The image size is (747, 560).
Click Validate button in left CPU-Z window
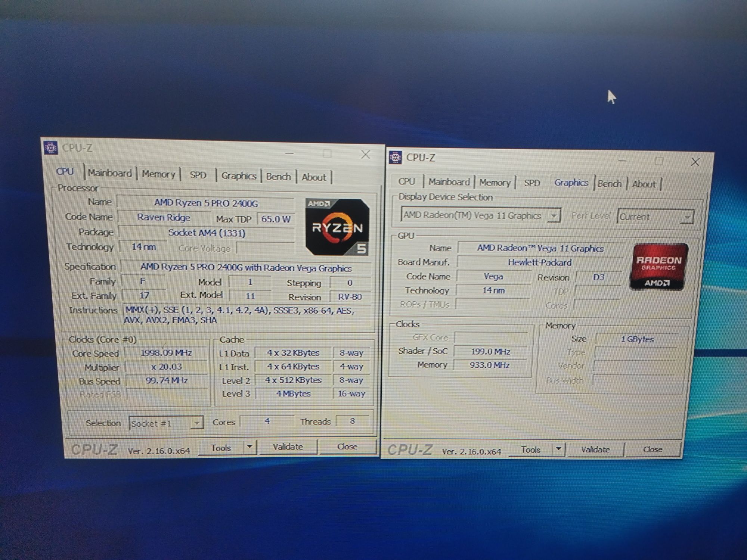click(x=288, y=447)
